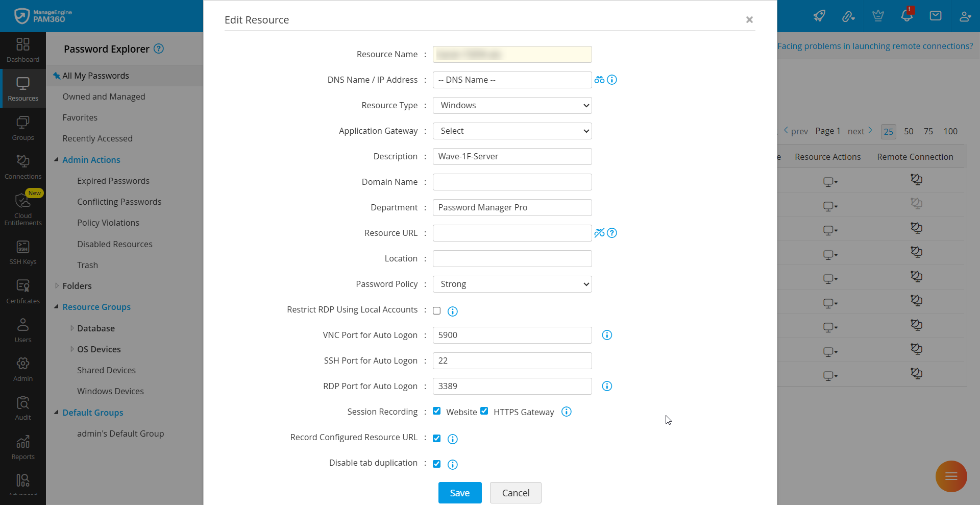Open the Resource Type dropdown
The width and height of the screenshot is (980, 505).
tap(512, 105)
